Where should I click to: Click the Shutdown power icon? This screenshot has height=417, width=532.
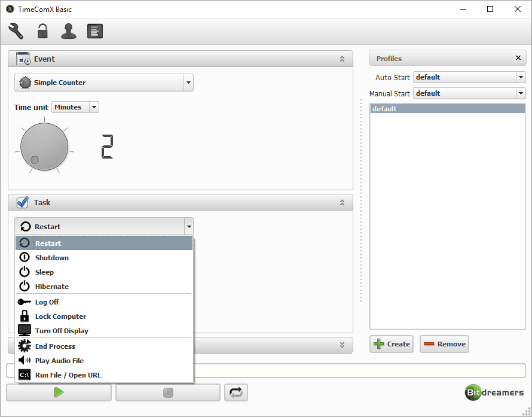(x=25, y=257)
